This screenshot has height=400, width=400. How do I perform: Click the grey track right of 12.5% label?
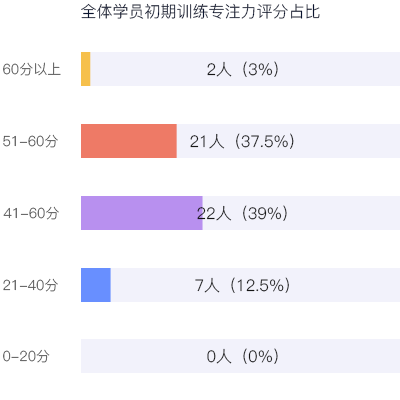(346, 285)
